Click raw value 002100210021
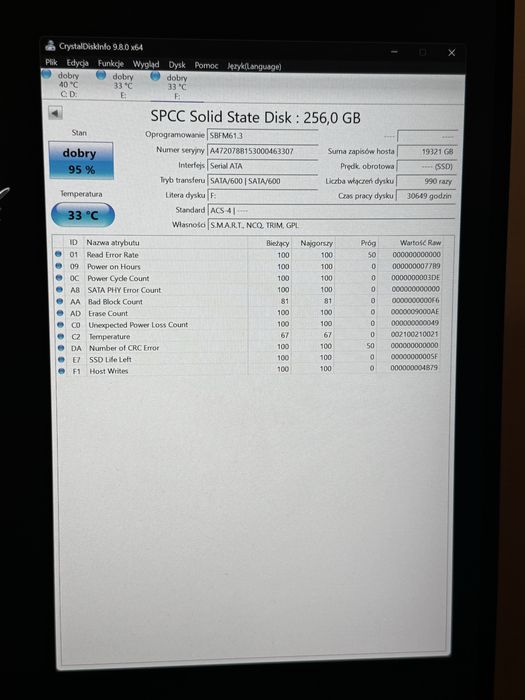The width and height of the screenshot is (525, 700). pyautogui.click(x=415, y=334)
